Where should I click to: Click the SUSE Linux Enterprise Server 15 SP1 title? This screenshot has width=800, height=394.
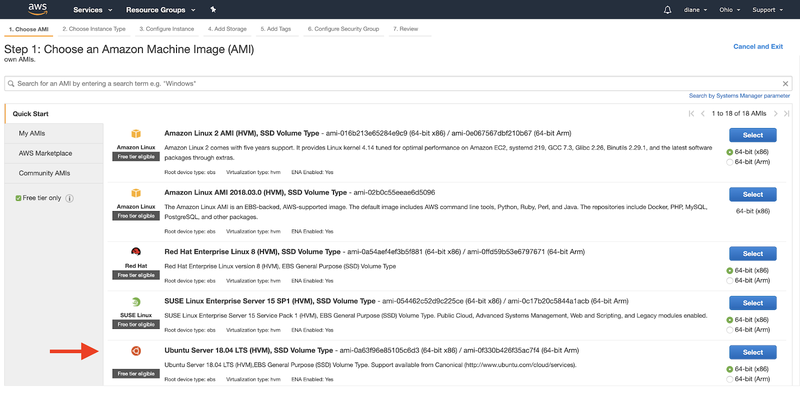270,301
